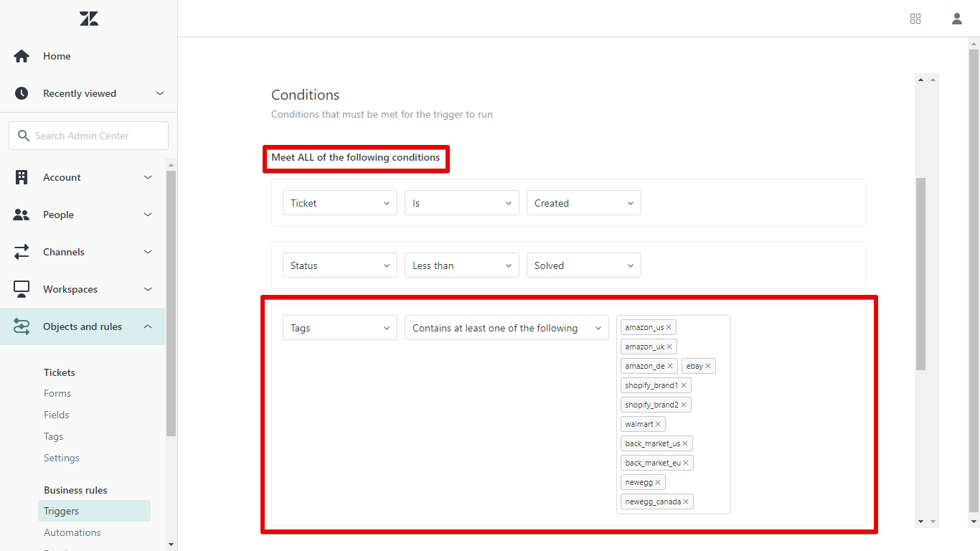The height and width of the screenshot is (551, 980).
Task: Expand the Workspaces section chevron
Action: click(x=148, y=289)
